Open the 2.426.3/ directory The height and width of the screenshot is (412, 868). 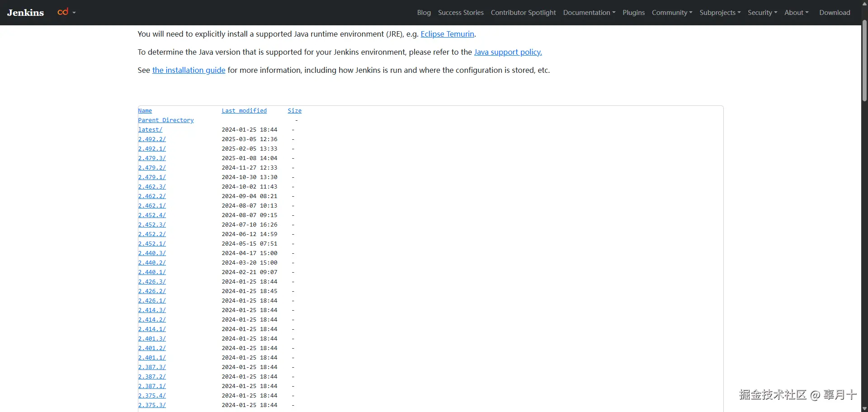(152, 282)
